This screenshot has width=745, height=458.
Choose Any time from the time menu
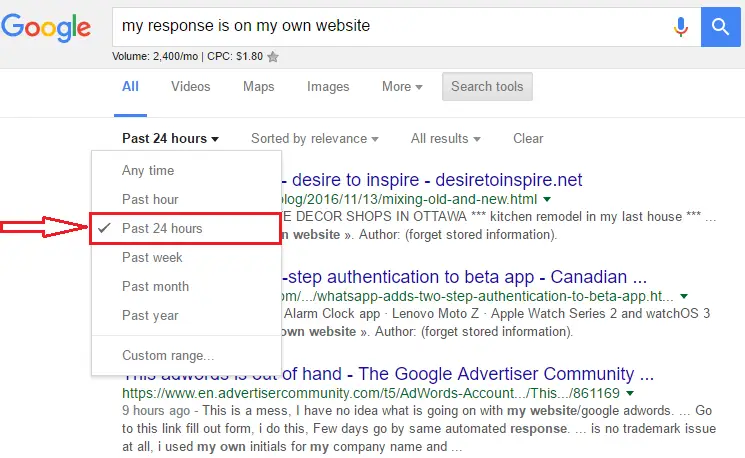148,171
